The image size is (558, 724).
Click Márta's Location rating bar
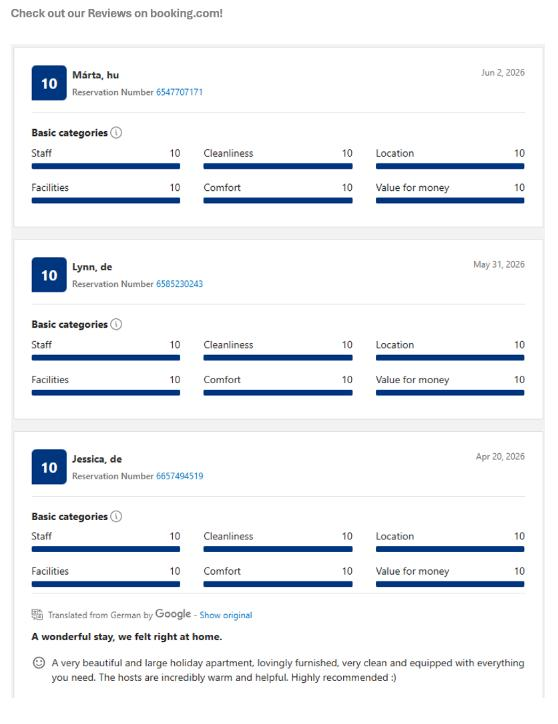tap(450, 166)
